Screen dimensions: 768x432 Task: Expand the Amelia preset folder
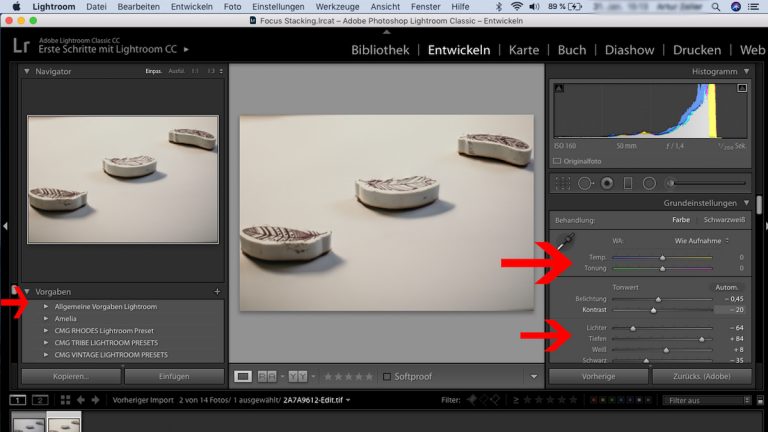(x=45, y=318)
